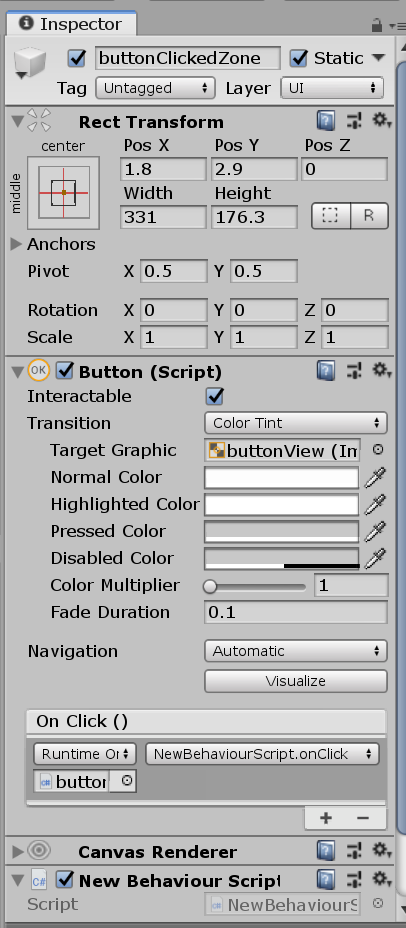Open the Transition Color Tint dropdown
The image size is (406, 928).
point(296,423)
